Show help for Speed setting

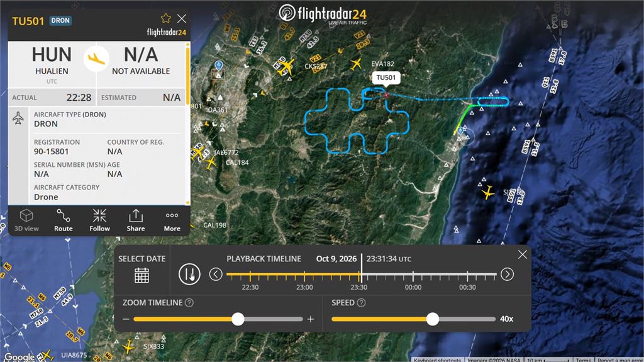361,303
